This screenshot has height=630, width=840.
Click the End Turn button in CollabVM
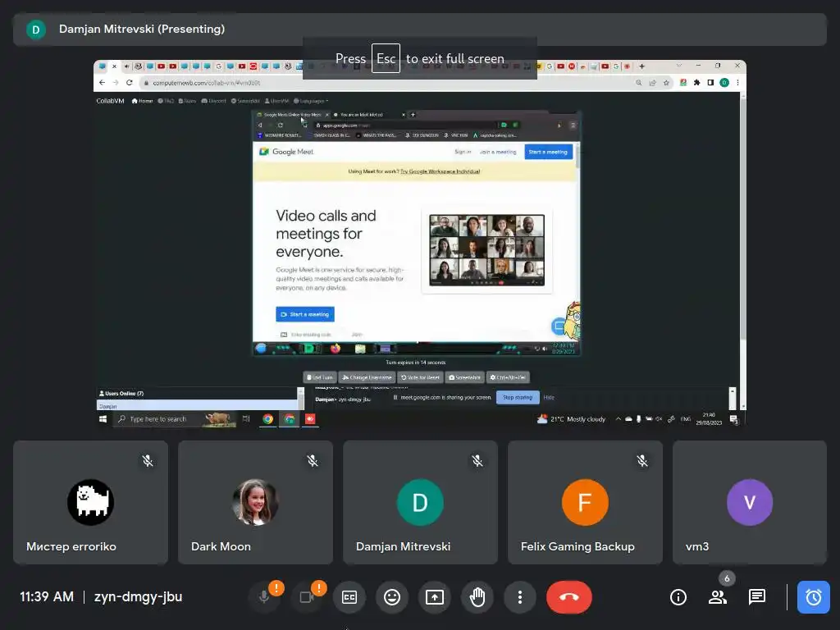pos(321,377)
